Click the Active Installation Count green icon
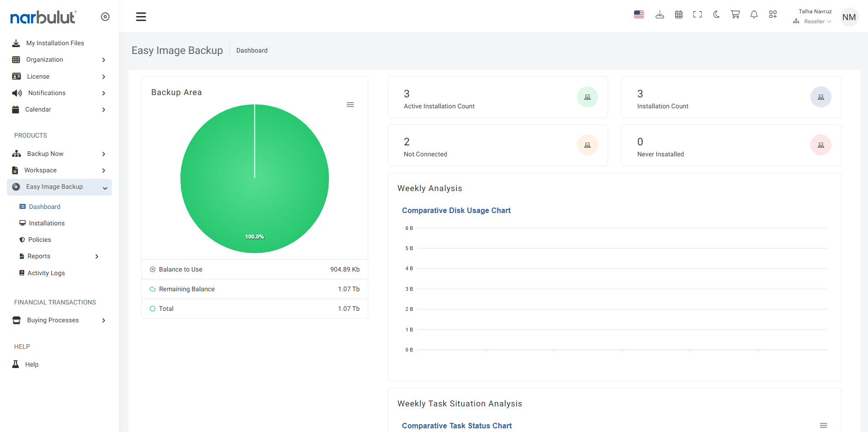This screenshot has width=868, height=432. point(587,97)
